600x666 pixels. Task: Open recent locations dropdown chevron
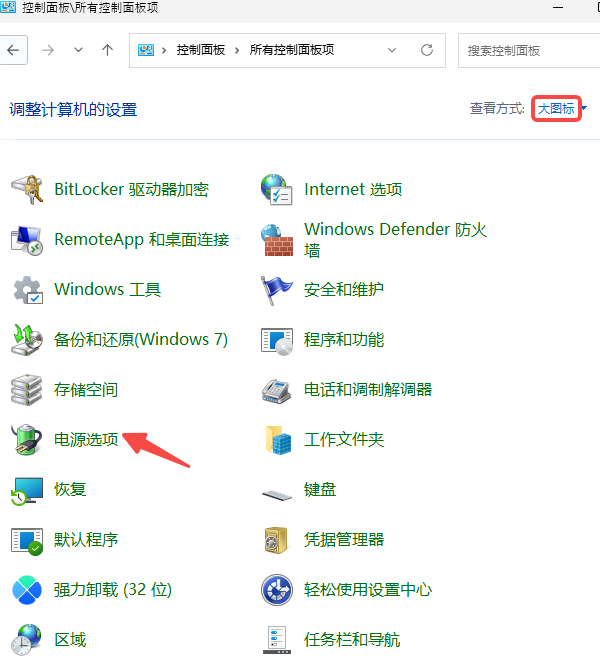coord(78,50)
